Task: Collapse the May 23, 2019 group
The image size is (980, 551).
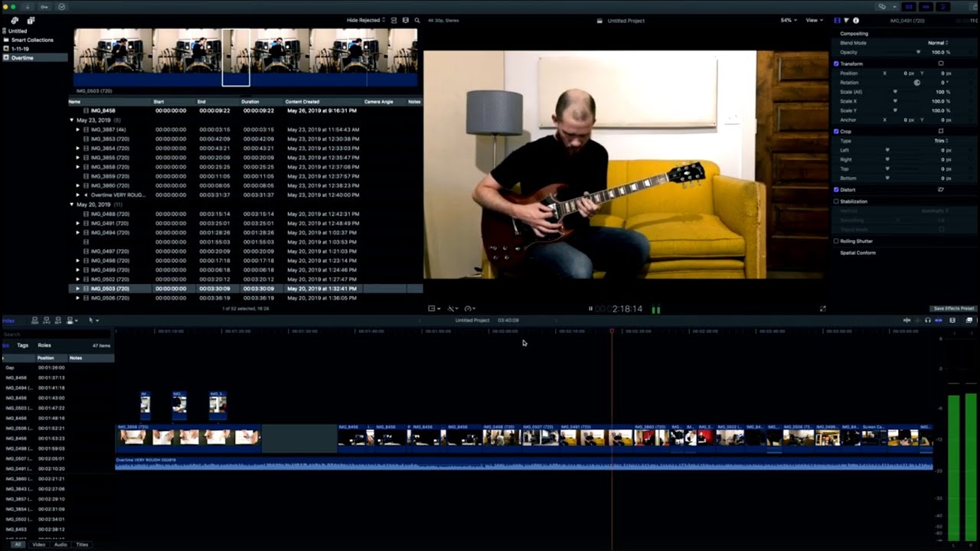Action: click(x=72, y=120)
